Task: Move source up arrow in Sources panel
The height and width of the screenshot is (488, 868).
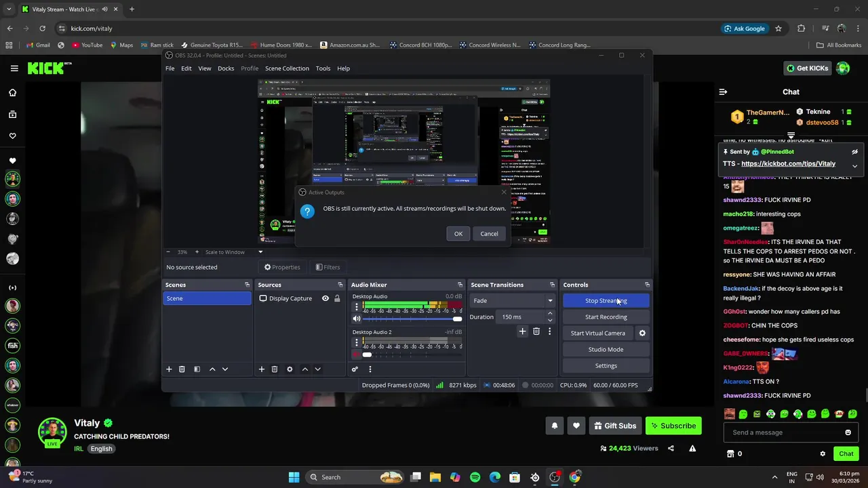Action: click(305, 369)
